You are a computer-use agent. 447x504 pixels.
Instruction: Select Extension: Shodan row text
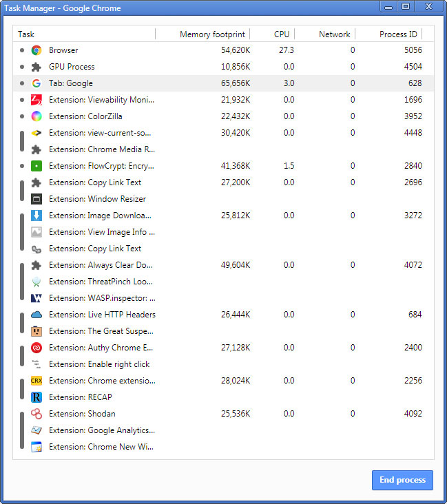pyautogui.click(x=82, y=414)
